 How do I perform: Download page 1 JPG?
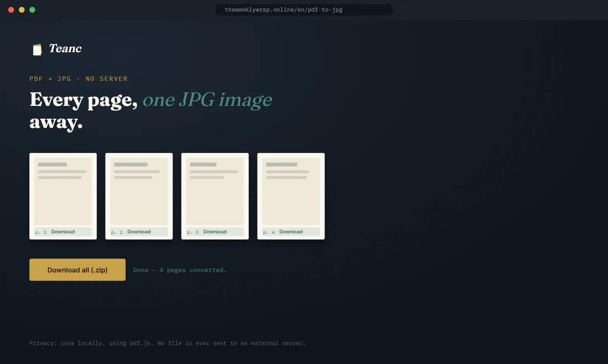[63, 232]
